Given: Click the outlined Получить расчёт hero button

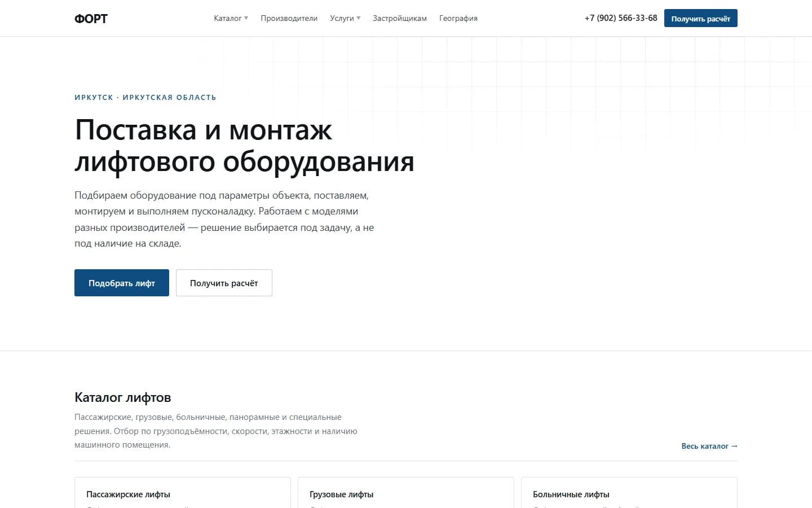Looking at the screenshot, I should pyautogui.click(x=224, y=283).
